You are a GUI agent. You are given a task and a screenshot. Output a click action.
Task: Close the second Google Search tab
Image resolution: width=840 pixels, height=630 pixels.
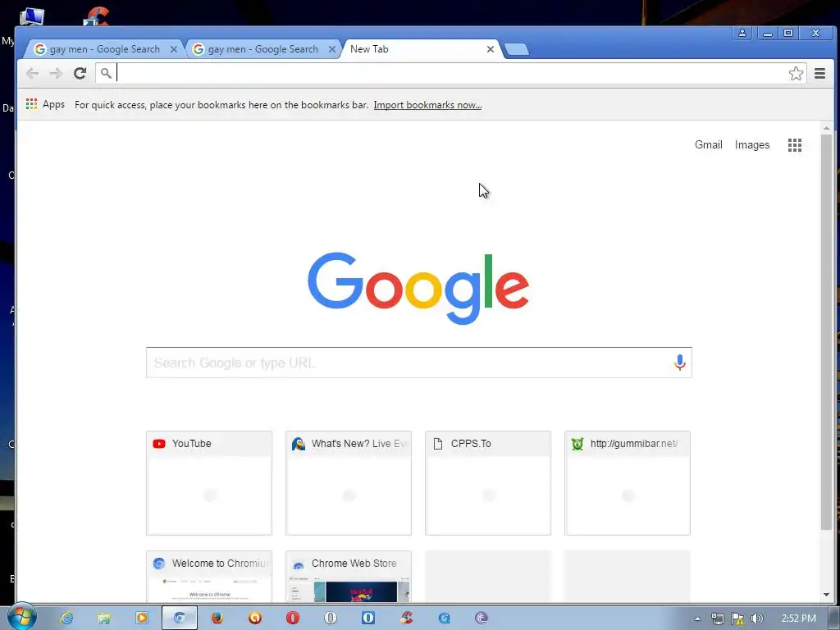pyautogui.click(x=332, y=49)
